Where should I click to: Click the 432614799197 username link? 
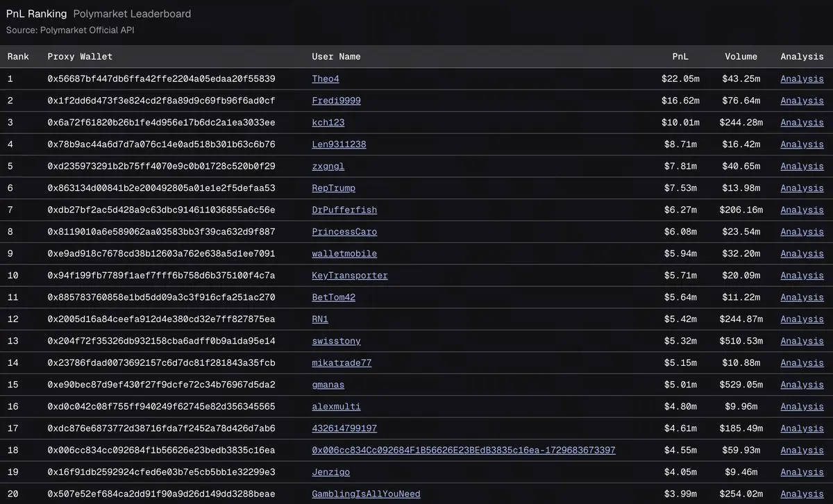pyautogui.click(x=344, y=429)
